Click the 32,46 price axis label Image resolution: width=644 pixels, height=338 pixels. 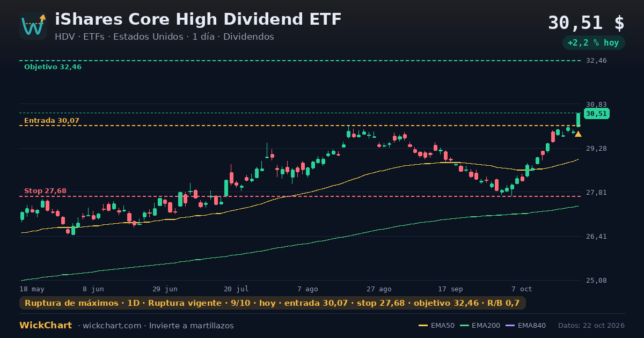click(596, 61)
